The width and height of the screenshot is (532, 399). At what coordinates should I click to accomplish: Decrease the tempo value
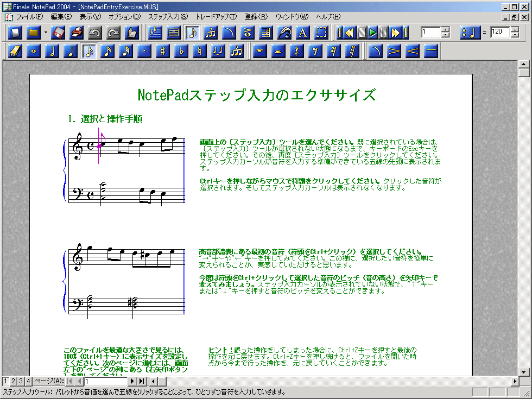(515, 35)
